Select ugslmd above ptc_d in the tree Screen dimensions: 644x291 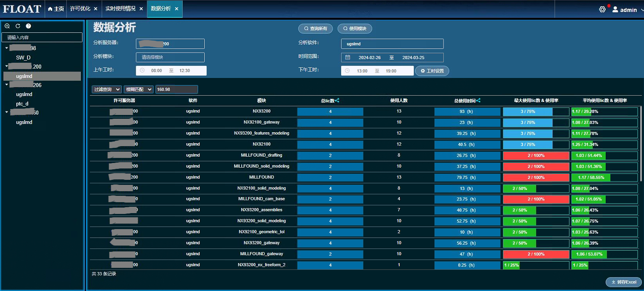[x=24, y=94]
